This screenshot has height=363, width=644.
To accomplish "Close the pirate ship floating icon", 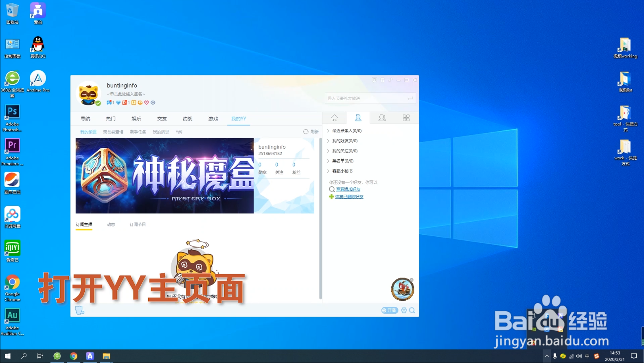I will (x=412, y=280).
